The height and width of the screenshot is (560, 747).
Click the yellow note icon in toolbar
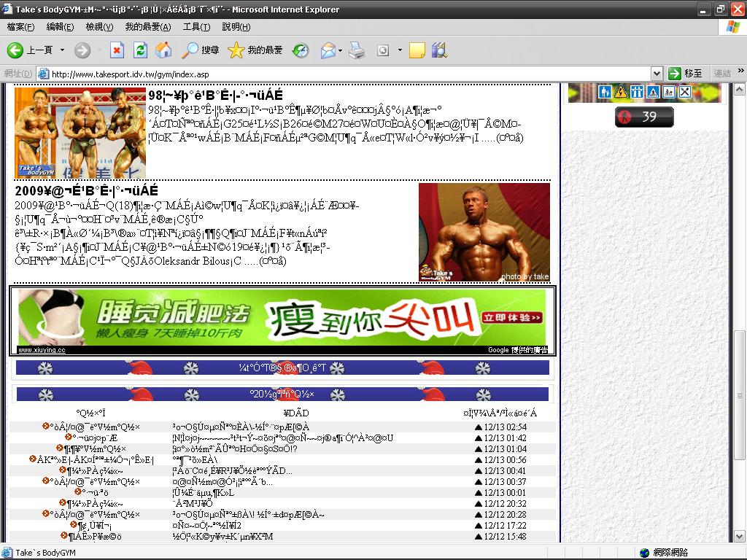(x=417, y=50)
